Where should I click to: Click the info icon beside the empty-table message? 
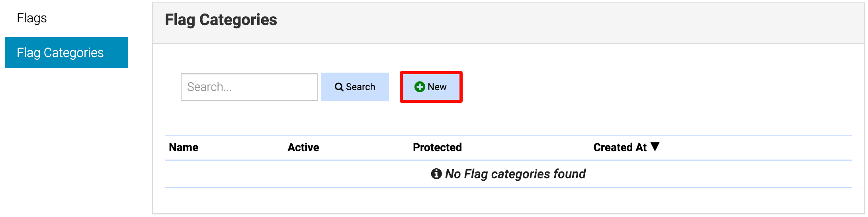click(x=436, y=174)
